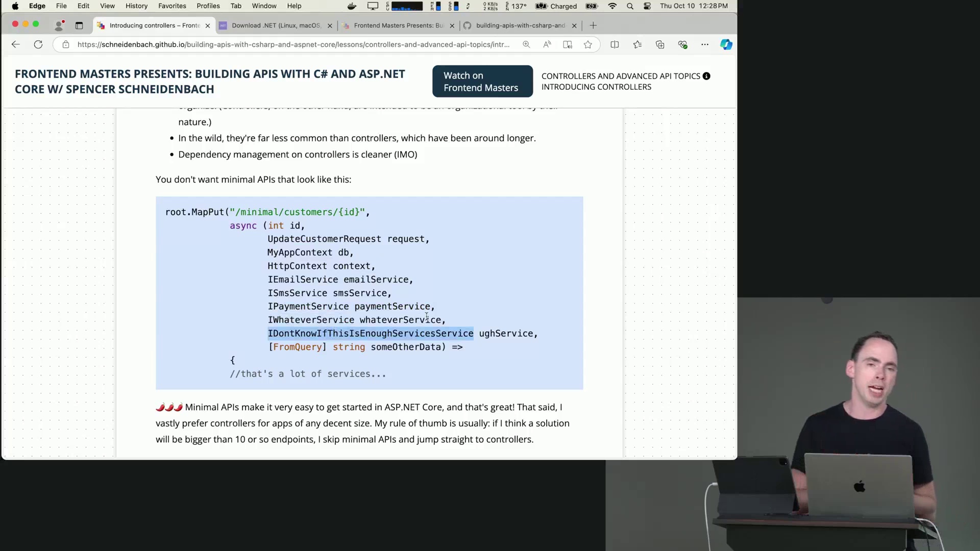The height and width of the screenshot is (551, 980).
Task: Click "You don't want minimal APIs" sentence
Action: (254, 180)
